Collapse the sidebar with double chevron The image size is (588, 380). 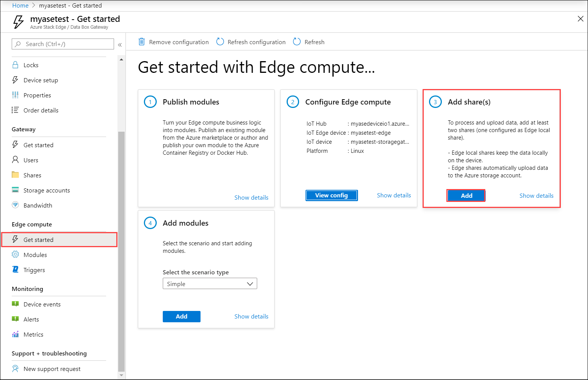coord(120,45)
